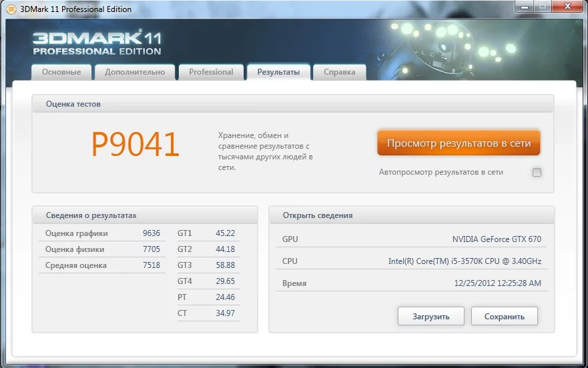Click the 3DMark app icon in title bar
This screenshot has height=368, width=588.
pos(11,9)
